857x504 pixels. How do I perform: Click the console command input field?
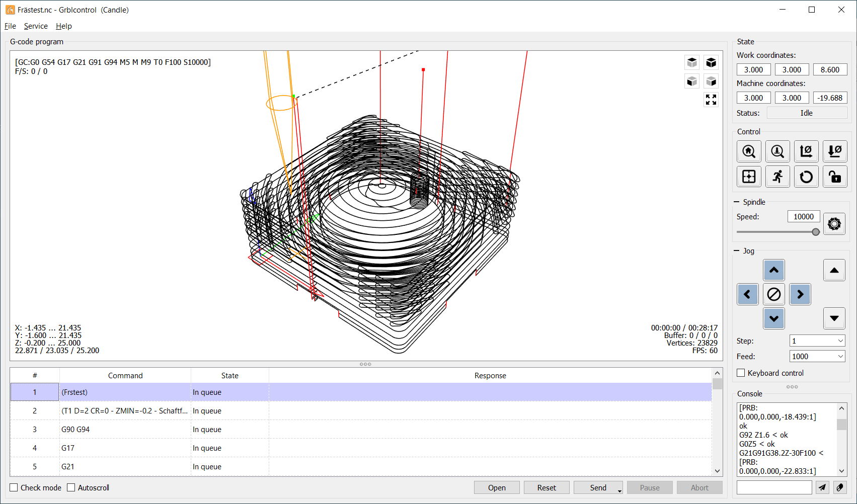click(x=774, y=487)
